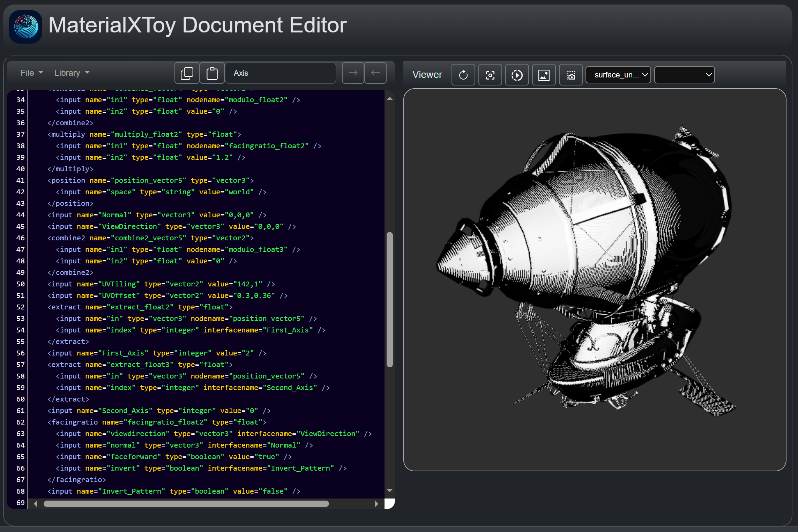Open the empty dropdown in Viewer toolbar

pyautogui.click(x=685, y=75)
